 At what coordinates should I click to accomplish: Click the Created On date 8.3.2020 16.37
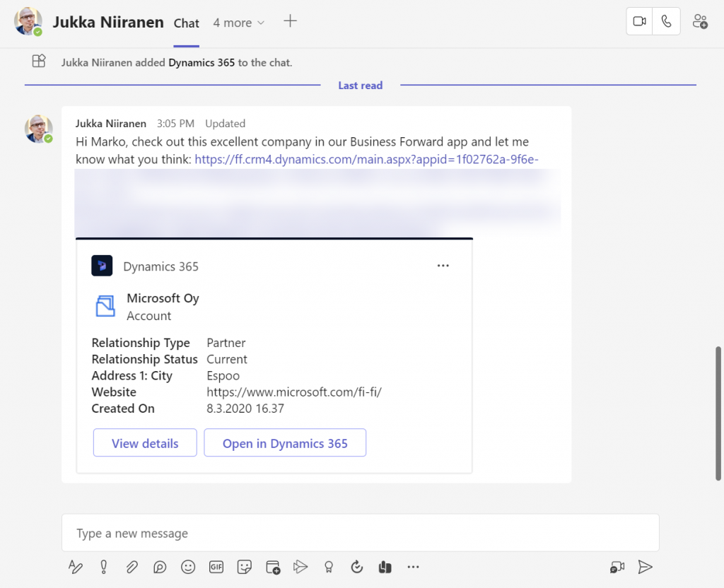coord(245,408)
